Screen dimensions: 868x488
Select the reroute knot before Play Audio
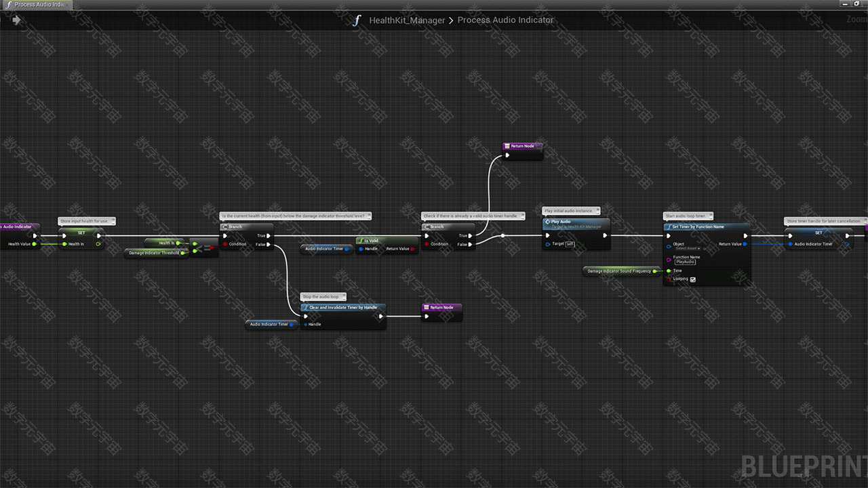tap(502, 236)
